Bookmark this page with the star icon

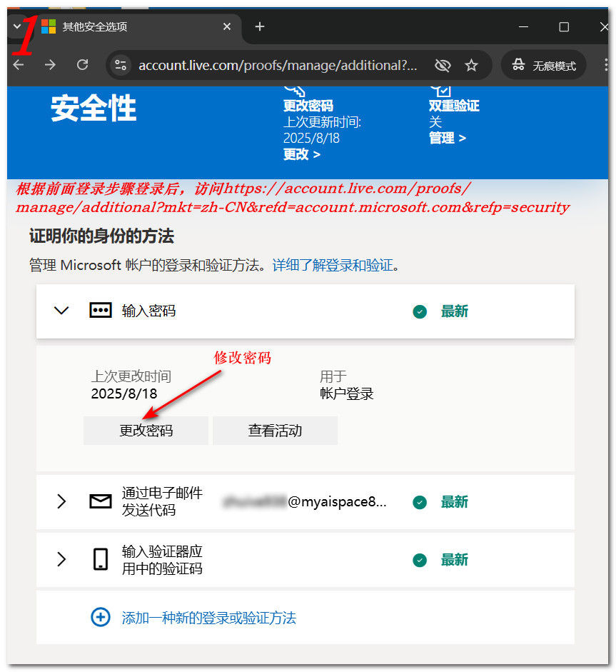471,66
